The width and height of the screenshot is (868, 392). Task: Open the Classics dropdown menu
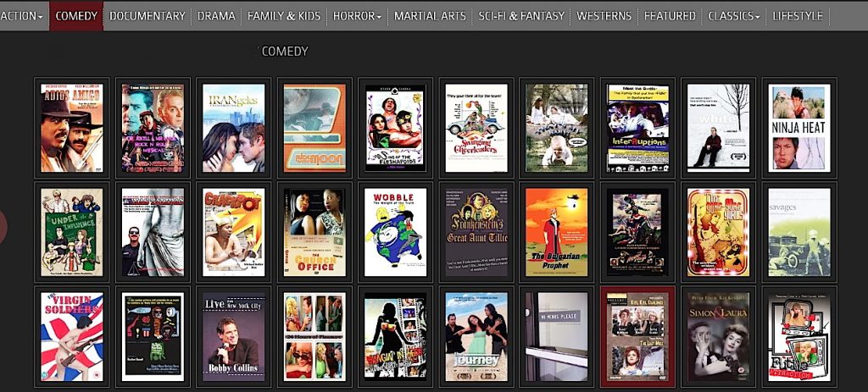pyautogui.click(x=733, y=15)
